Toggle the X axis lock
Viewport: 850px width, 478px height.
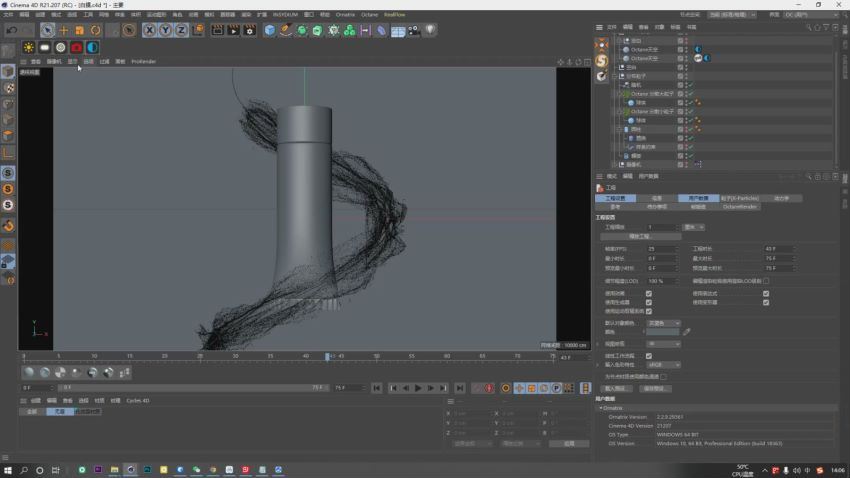[150, 30]
